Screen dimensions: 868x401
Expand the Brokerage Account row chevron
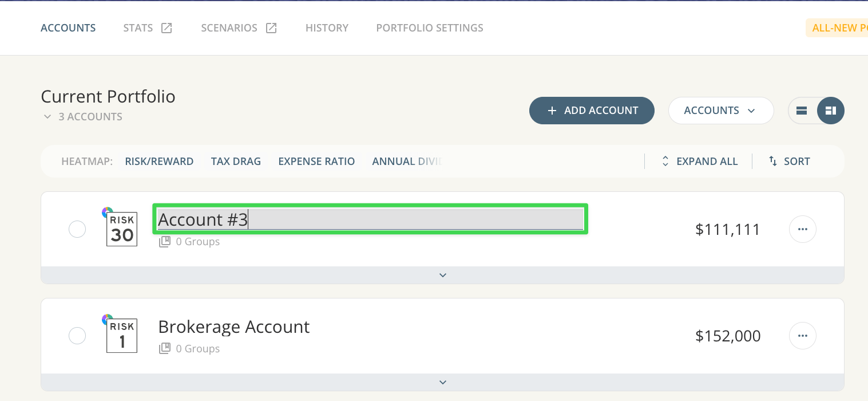(x=442, y=382)
